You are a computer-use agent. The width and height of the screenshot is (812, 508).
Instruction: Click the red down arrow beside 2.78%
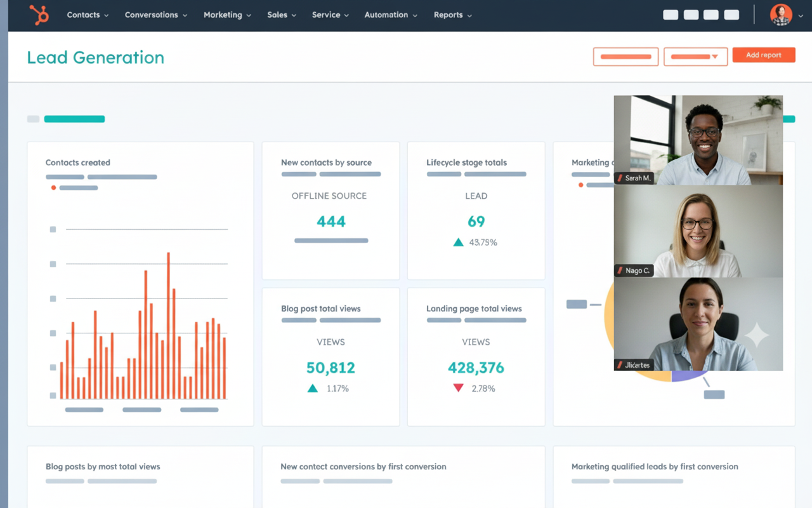[458, 388]
